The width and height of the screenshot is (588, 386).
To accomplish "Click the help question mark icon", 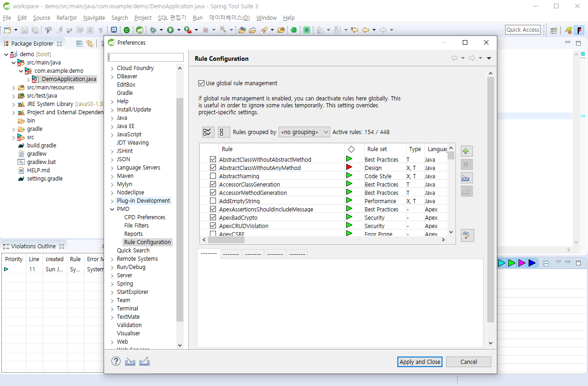I will (x=116, y=362).
